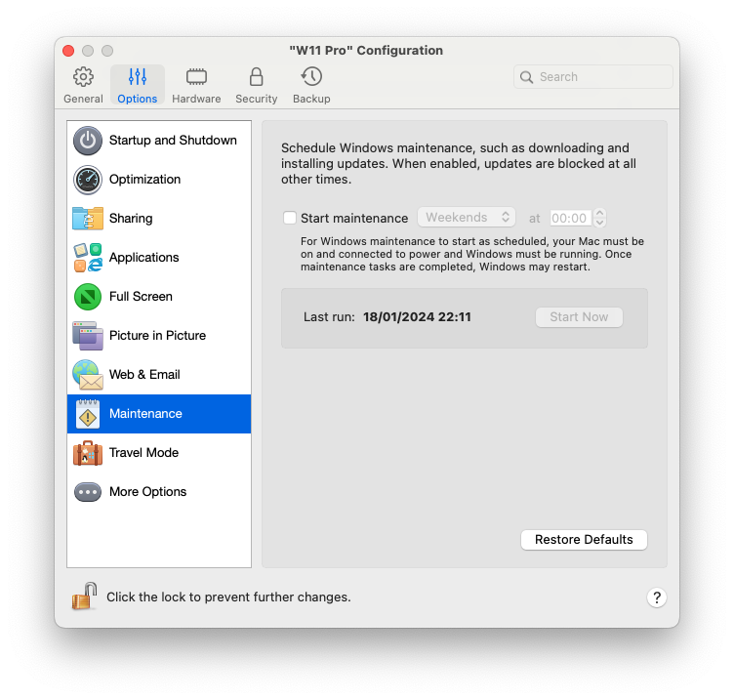Select the Applications icon in sidebar
Screen dimensions: 734x700
88,258
